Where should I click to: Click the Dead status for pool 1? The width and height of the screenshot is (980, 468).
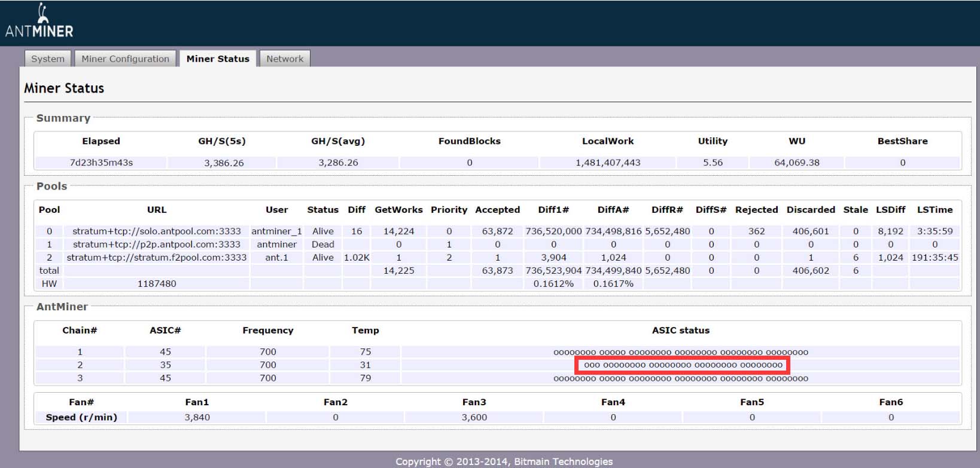click(x=322, y=244)
